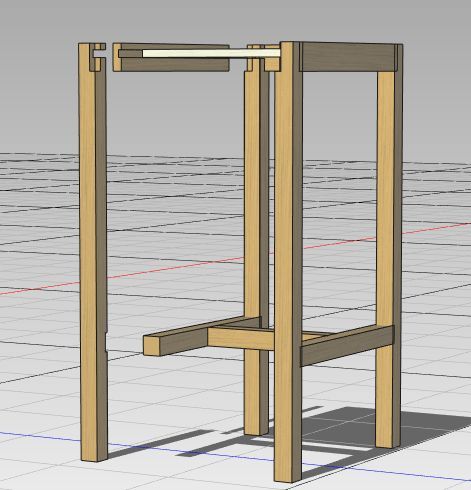Click the dark top apron rail on right side
Image resolution: width=471 pixels, height=490 pixels.
coord(348,57)
